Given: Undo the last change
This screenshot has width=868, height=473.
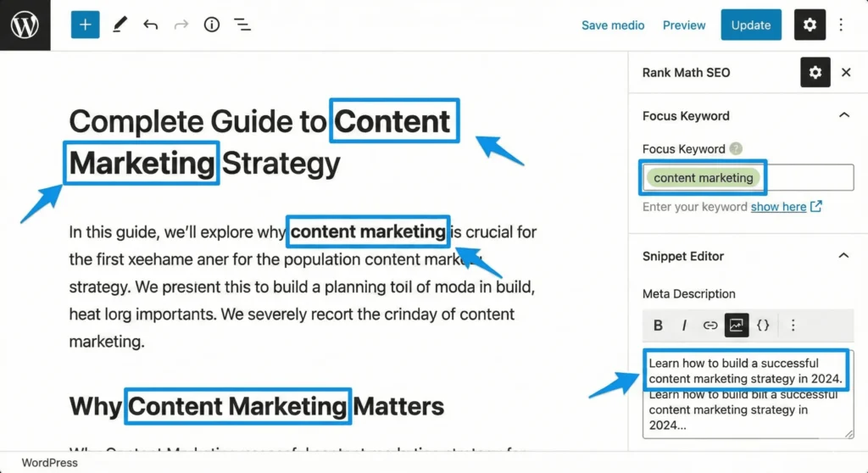Looking at the screenshot, I should click(151, 25).
